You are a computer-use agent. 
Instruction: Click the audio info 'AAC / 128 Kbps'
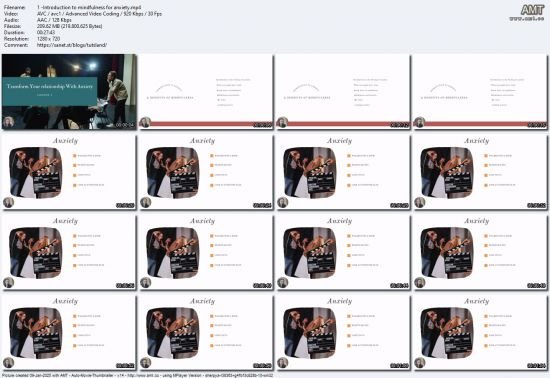pos(54,20)
